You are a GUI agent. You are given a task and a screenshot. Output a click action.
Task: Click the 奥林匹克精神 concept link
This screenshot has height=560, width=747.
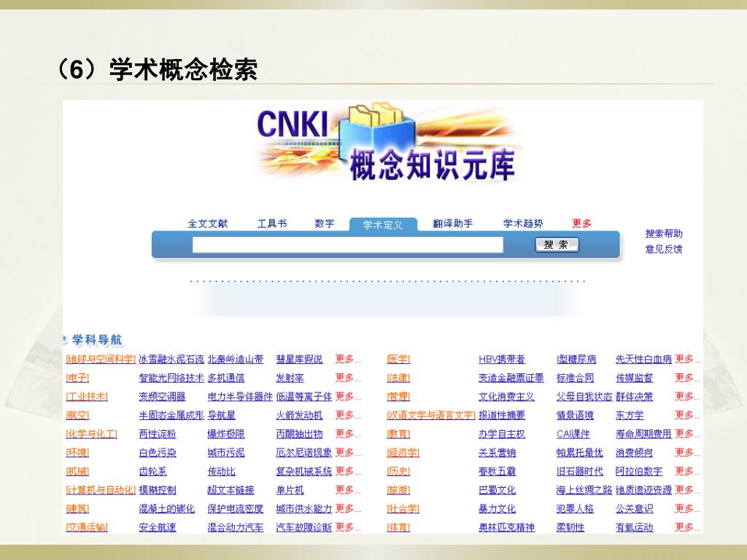coord(506,528)
